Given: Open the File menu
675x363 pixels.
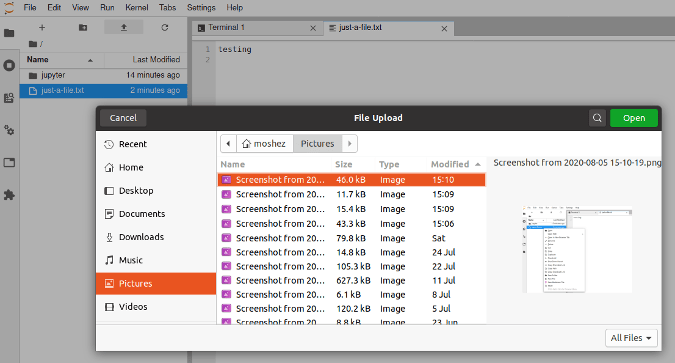Looking at the screenshot, I should click(30, 7).
